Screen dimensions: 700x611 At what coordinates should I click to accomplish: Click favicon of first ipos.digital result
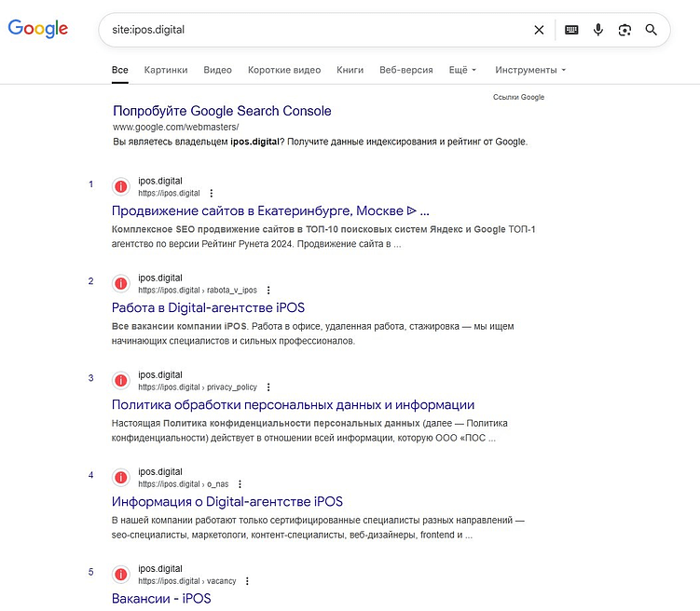[x=121, y=186]
